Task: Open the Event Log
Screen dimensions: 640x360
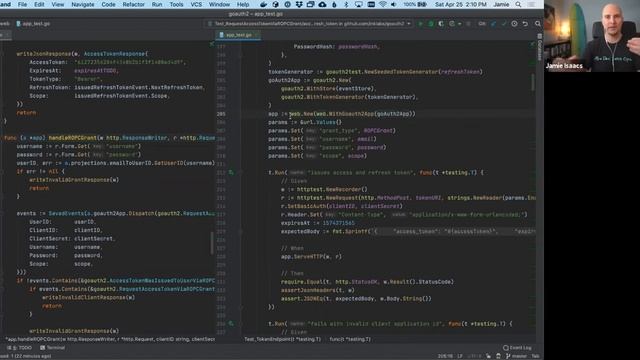Action: click(x=517, y=348)
